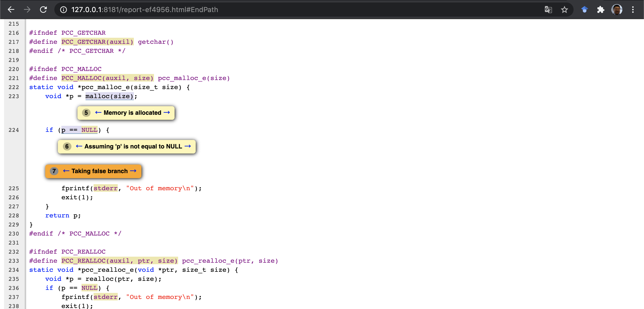Jump to next event from step 6
This screenshot has width=644, height=309.
click(188, 146)
